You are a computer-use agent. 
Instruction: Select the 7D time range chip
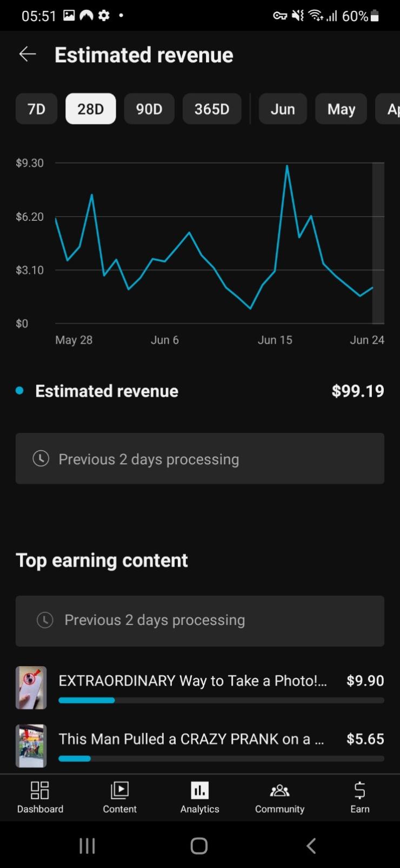[36, 109]
